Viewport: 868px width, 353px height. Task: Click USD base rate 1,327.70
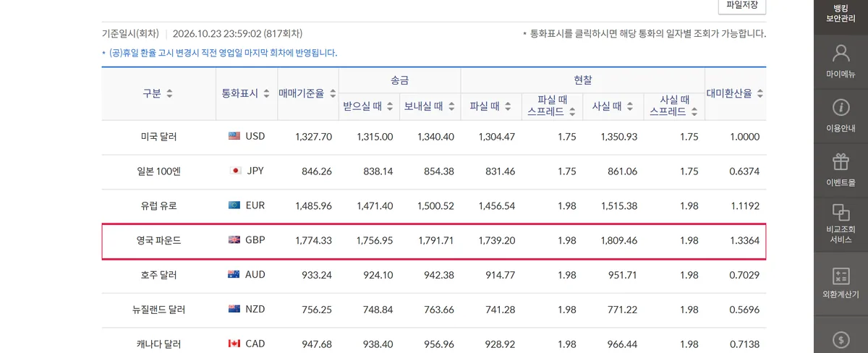(x=314, y=137)
